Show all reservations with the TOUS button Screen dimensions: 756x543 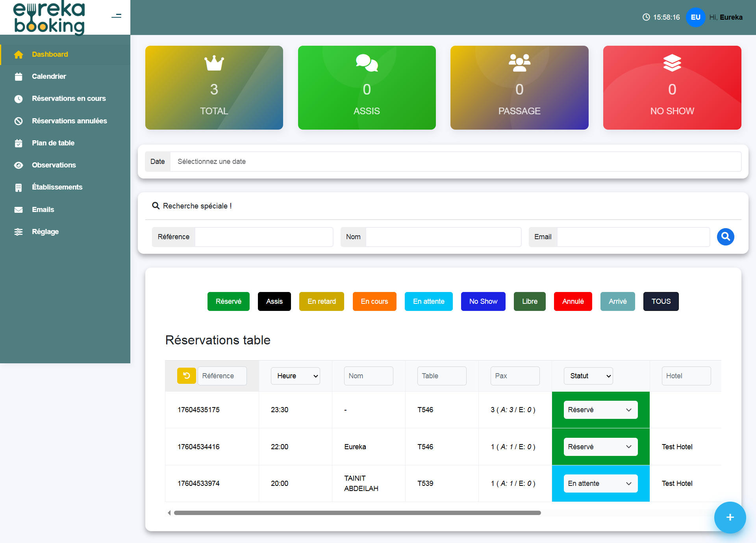(x=661, y=301)
